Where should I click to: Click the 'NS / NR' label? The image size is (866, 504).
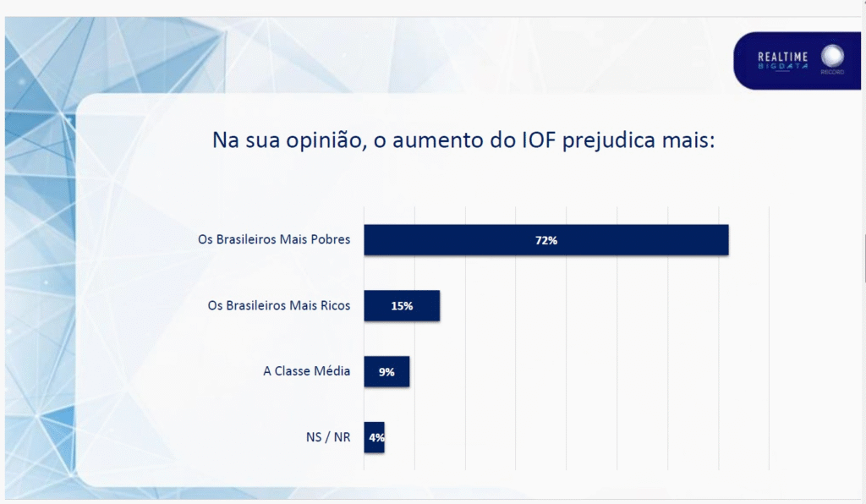coord(328,437)
